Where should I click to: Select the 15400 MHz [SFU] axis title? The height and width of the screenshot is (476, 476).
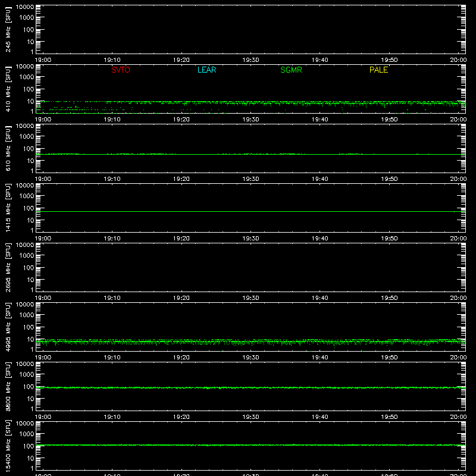tap(8, 446)
